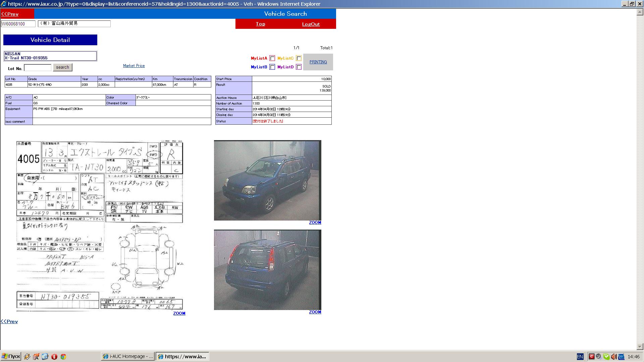The image size is (644, 362).
Task: Click the W60068100 user ID field
Action: click(18, 24)
